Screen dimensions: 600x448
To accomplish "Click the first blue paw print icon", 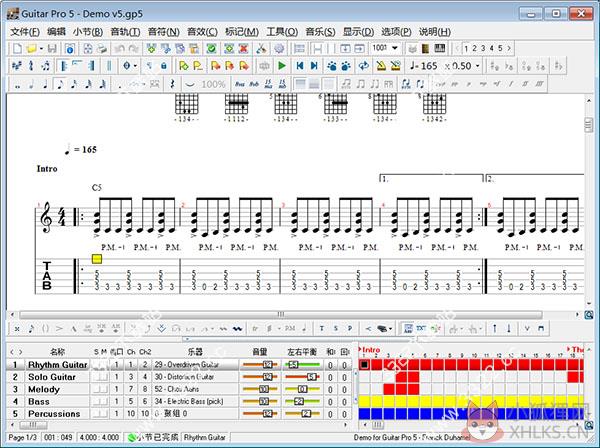I will click(x=332, y=66).
